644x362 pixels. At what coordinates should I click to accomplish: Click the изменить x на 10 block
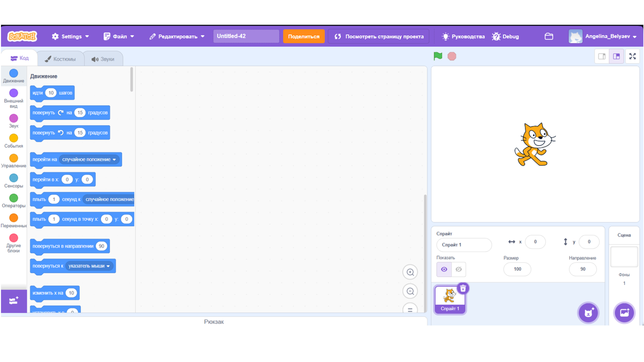pos(55,293)
